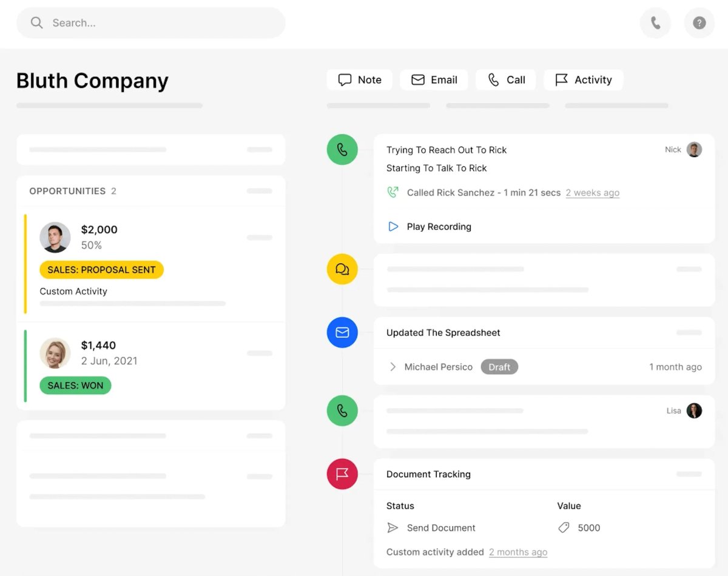Click the 'Document Tracking' title
The height and width of the screenshot is (576, 728).
pos(428,474)
